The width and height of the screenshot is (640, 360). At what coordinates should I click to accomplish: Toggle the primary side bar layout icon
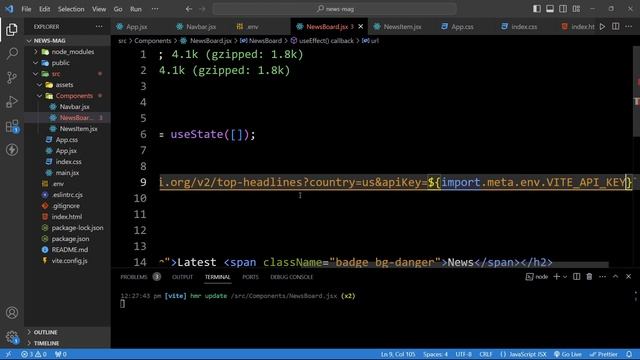pos(537,9)
